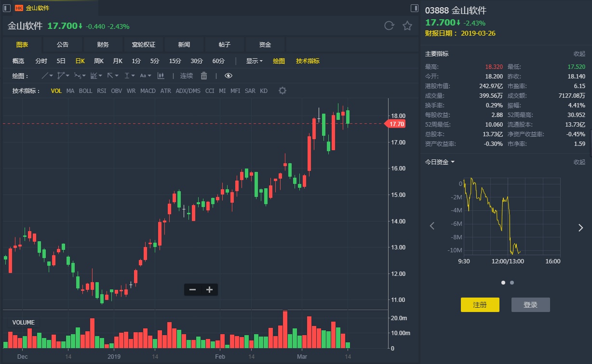Toggle 连续 continuous drawing mode
592x364 pixels.
point(187,76)
